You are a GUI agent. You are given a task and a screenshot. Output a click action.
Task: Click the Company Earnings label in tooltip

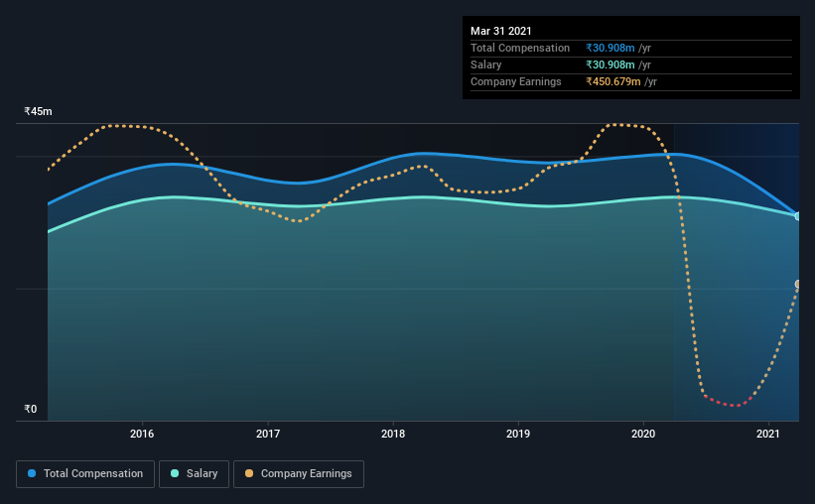[x=516, y=81]
